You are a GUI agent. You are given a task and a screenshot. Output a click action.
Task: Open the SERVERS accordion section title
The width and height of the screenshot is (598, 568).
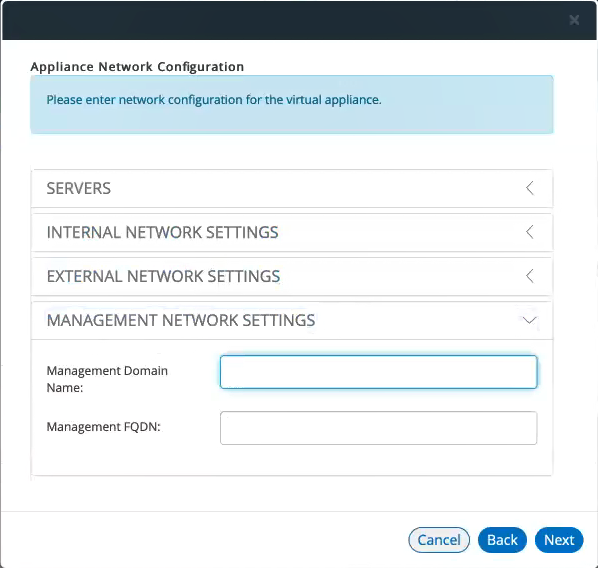click(x=79, y=188)
